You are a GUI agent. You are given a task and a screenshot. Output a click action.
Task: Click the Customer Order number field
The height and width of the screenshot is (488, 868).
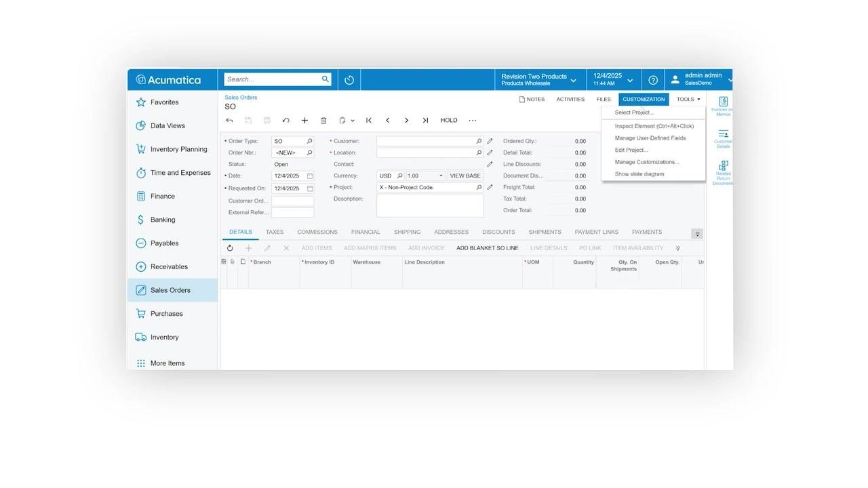tap(292, 201)
